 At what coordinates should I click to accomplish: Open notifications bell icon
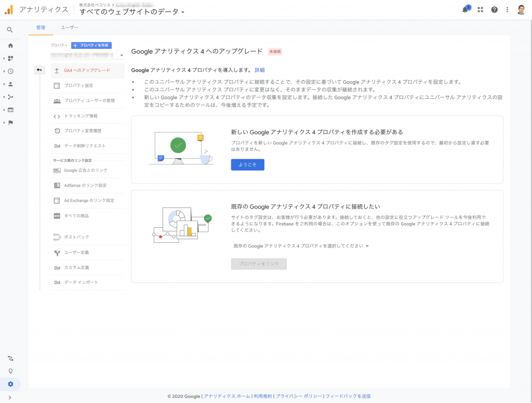tap(465, 9)
